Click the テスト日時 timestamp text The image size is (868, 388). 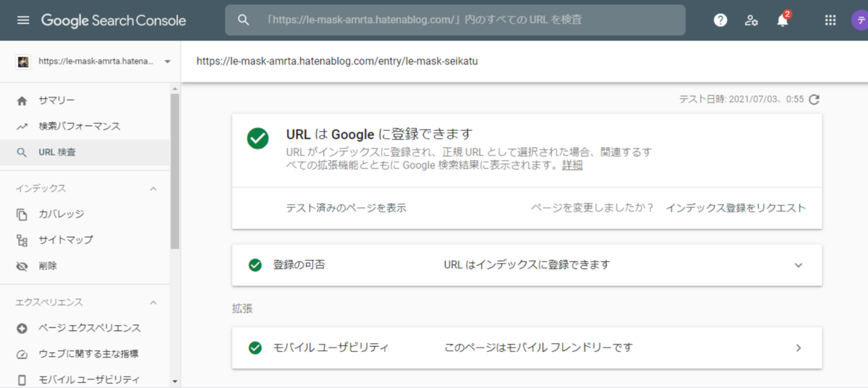[x=741, y=100]
